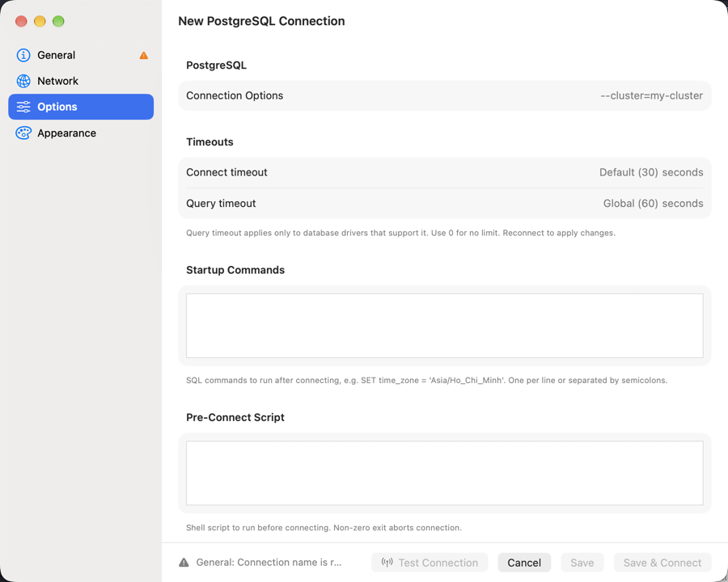Click inside the Startup Commands text box
Viewport: 728px width, 582px height.
point(444,326)
